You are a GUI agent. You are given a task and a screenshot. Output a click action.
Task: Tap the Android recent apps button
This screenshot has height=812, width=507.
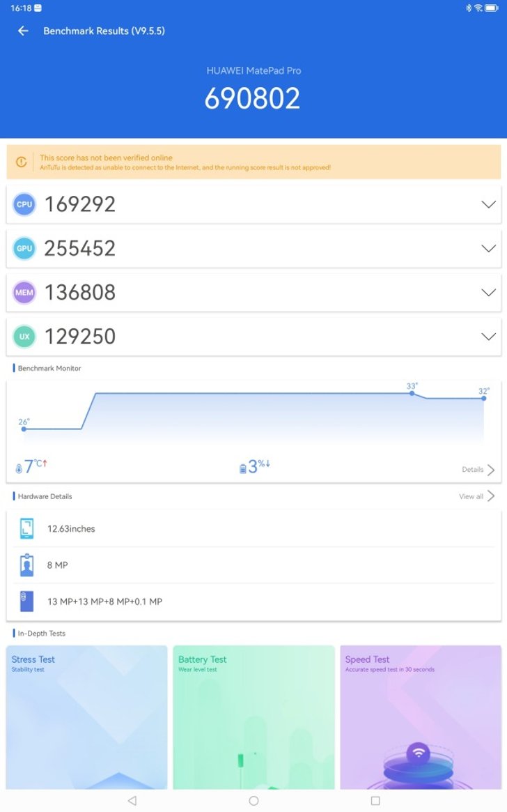[375, 801]
